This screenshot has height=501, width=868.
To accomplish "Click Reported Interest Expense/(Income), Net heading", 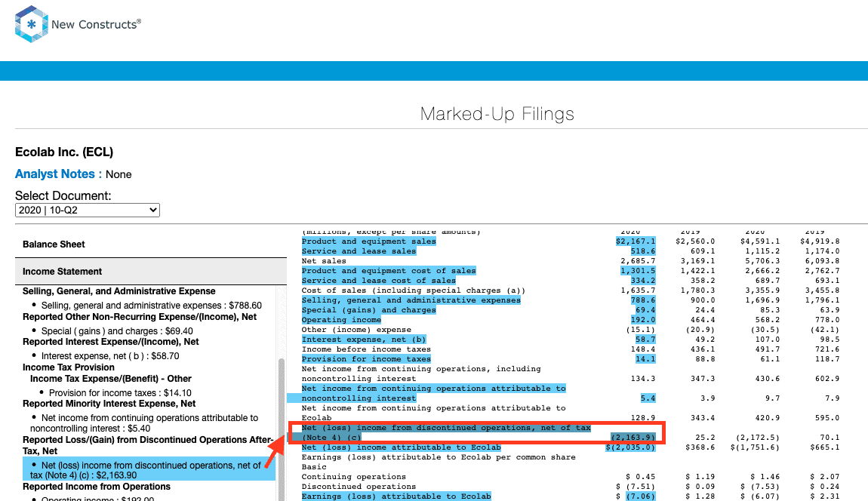I will point(111,342).
